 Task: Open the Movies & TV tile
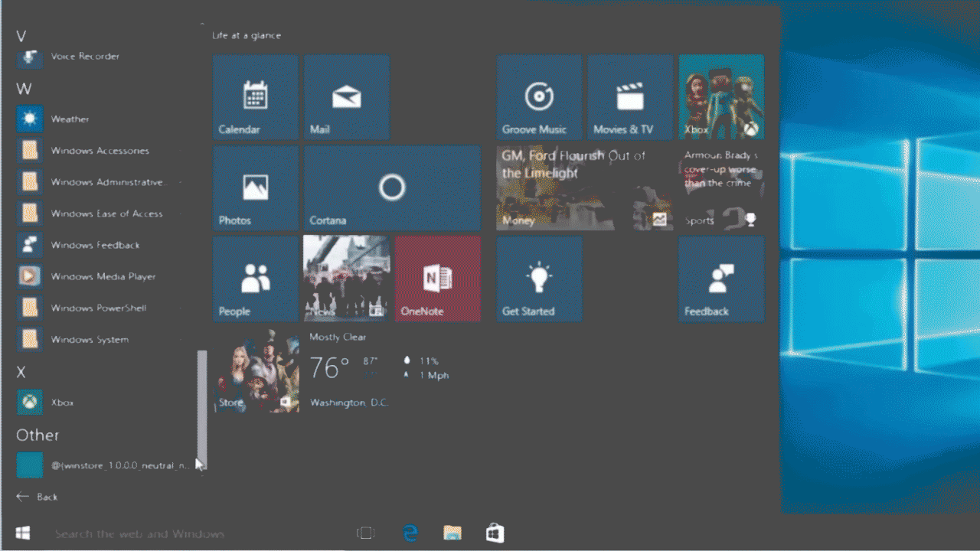click(630, 97)
